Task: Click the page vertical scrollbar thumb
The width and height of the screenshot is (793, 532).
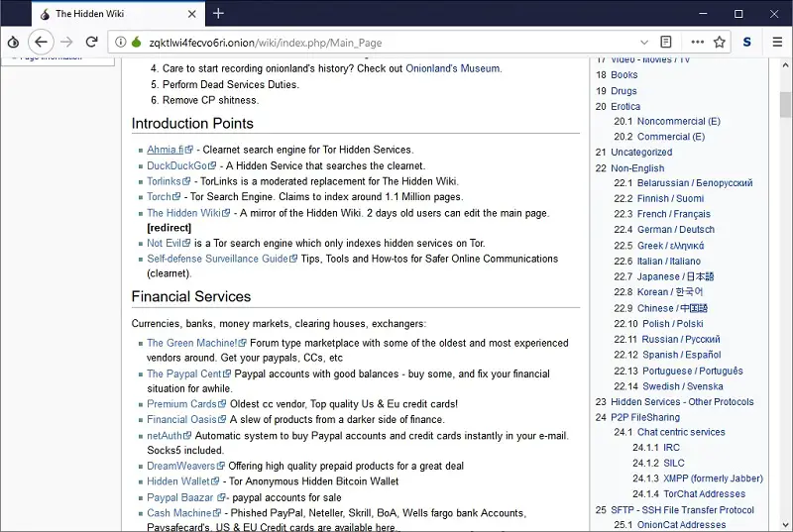Action: coord(785,104)
